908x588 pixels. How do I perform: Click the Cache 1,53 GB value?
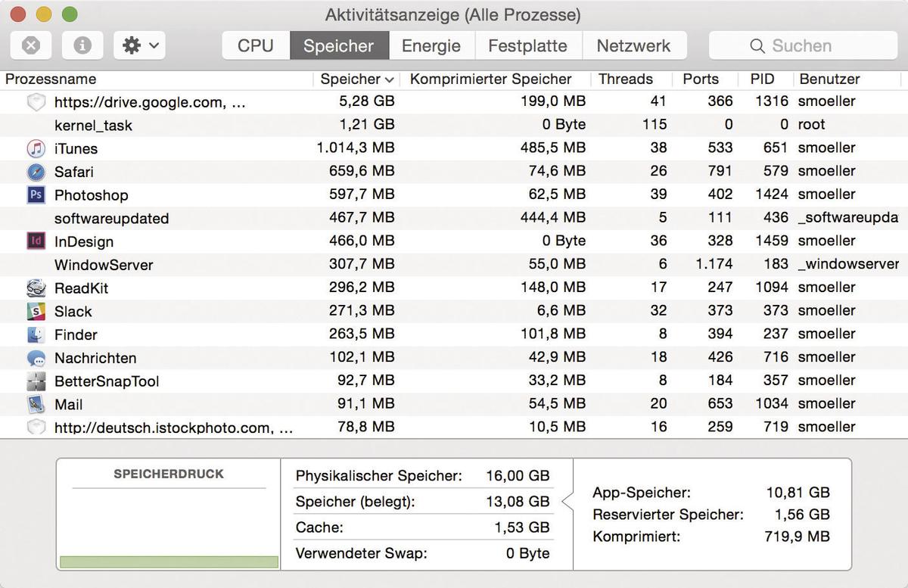point(522,528)
